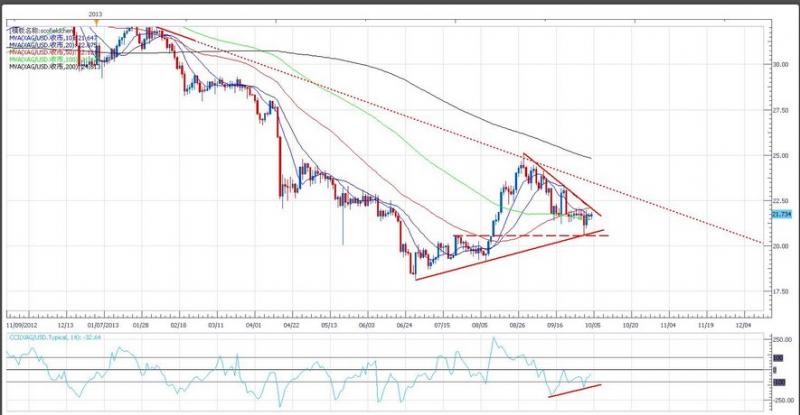800x415 pixels.
Task: Click the 06/24 date on time axis
Action: [405, 324]
